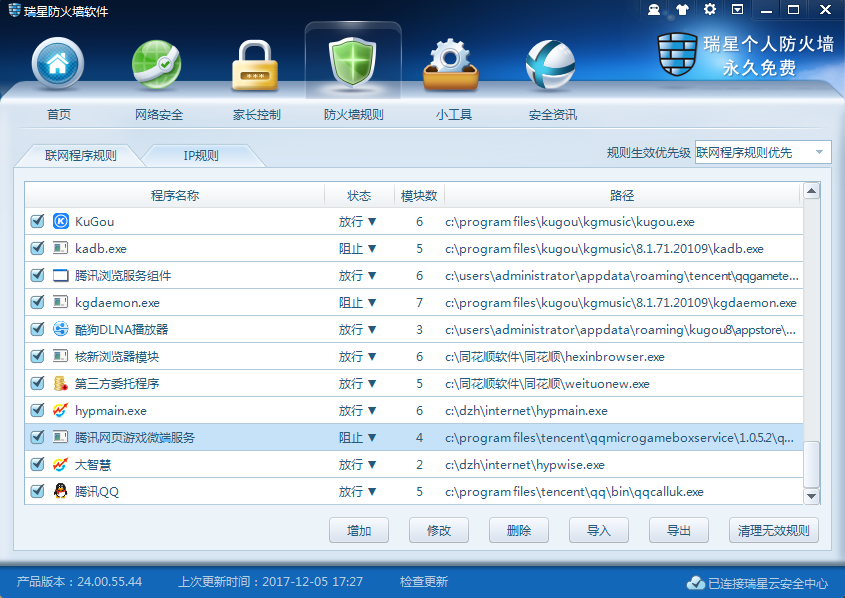The width and height of the screenshot is (845, 598).
Task: Click the KuGou program icon
Action: point(60,221)
